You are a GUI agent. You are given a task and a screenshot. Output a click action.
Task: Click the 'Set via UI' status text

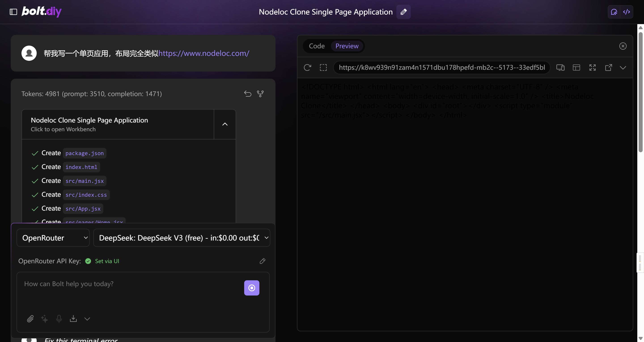[x=107, y=261]
